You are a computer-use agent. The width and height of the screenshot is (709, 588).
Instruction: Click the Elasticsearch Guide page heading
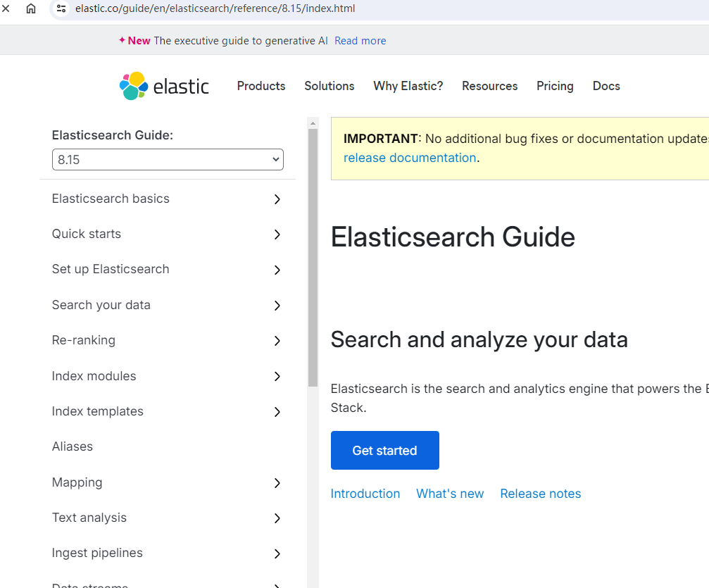453,237
